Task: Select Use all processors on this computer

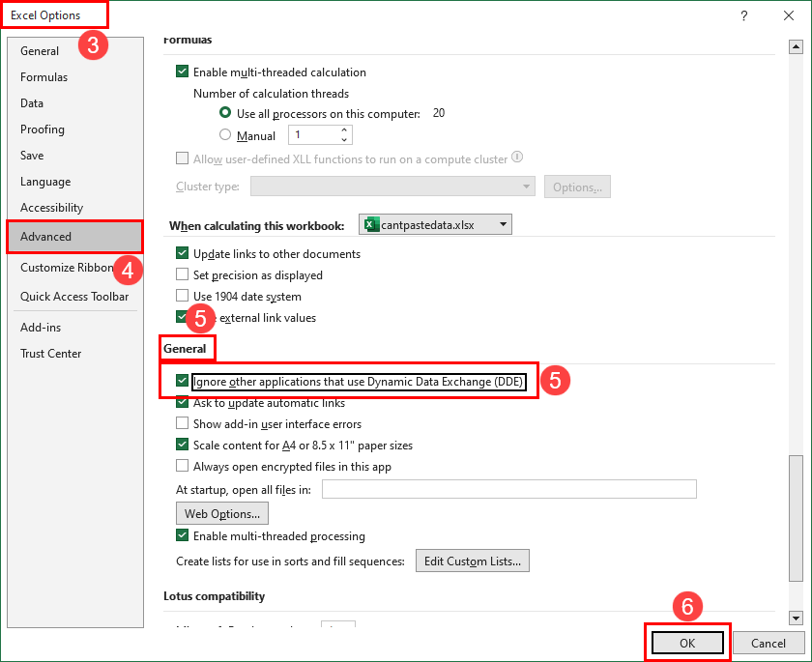Action: pos(224,113)
